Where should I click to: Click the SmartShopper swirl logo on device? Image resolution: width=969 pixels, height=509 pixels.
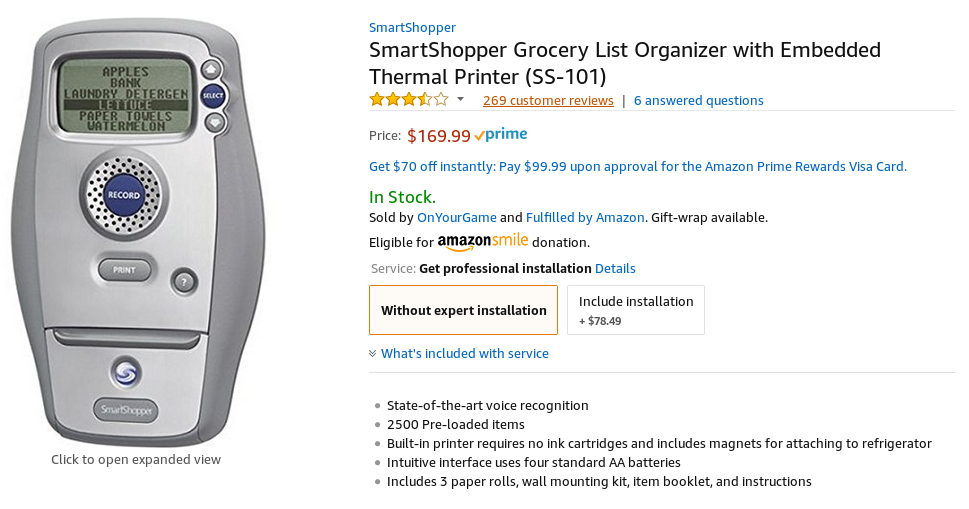pyautogui.click(x=124, y=372)
